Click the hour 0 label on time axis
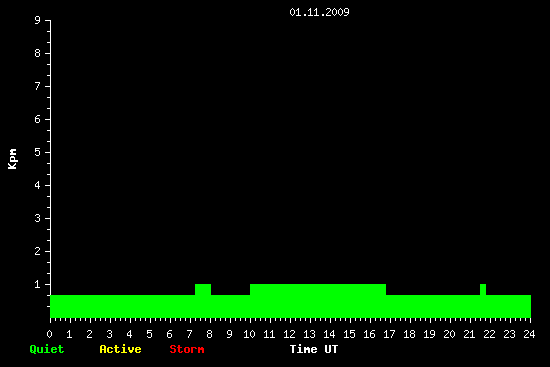 (x=50, y=334)
